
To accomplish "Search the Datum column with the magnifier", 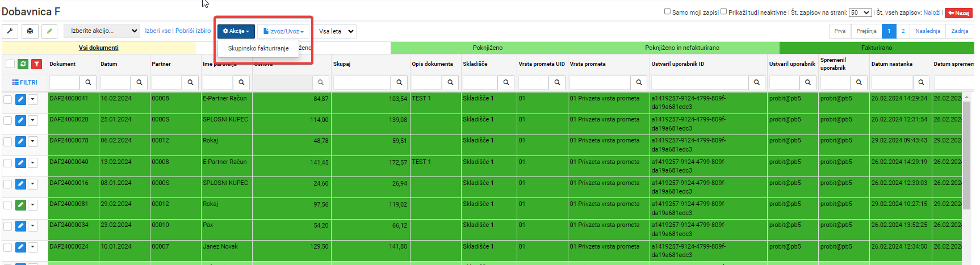I will 139,82.
